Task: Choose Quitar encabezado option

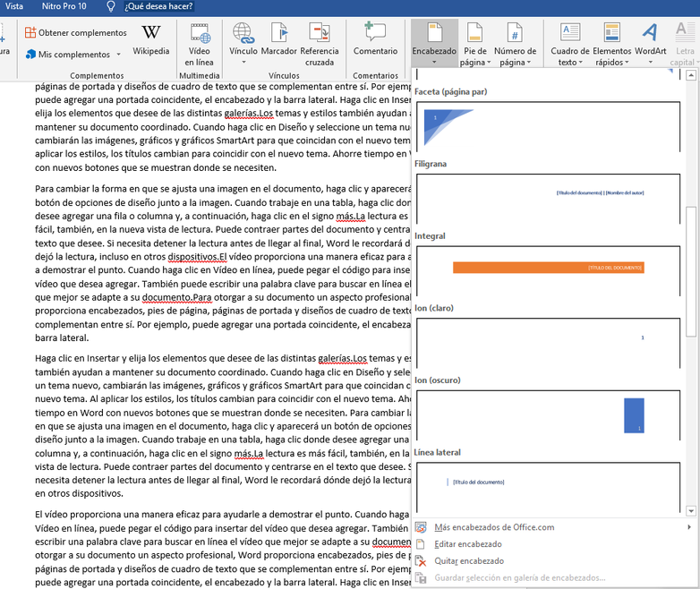Action: pos(468,561)
